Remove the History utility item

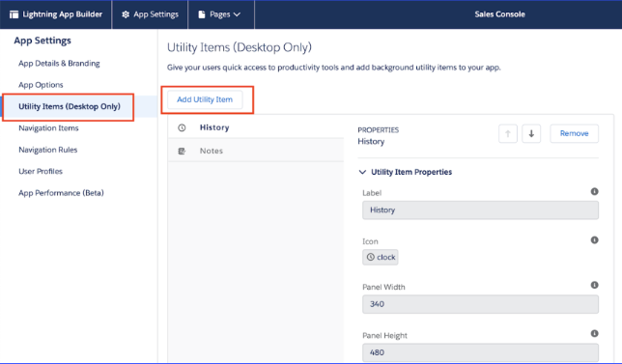(x=574, y=133)
